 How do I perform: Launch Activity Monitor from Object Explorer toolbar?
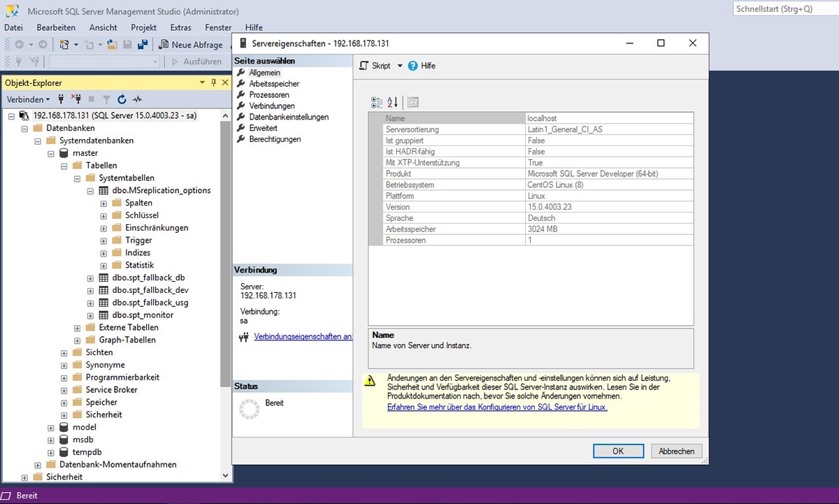[x=137, y=99]
